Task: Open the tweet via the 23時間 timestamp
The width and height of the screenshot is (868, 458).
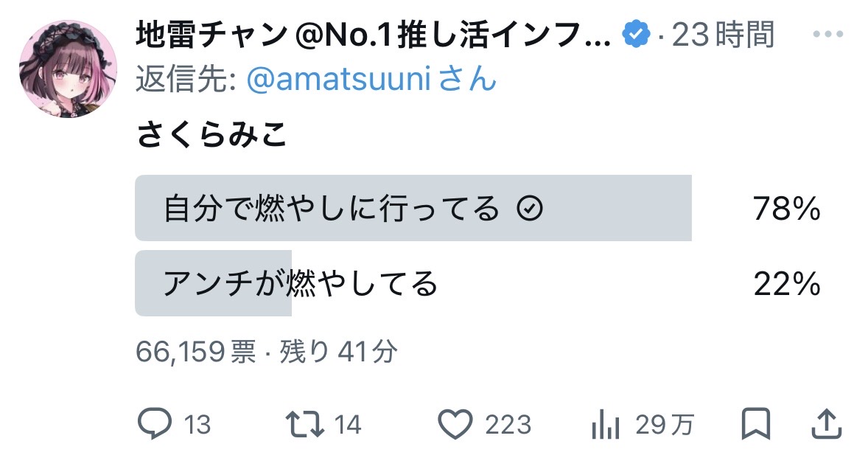Action: pyautogui.click(x=724, y=35)
